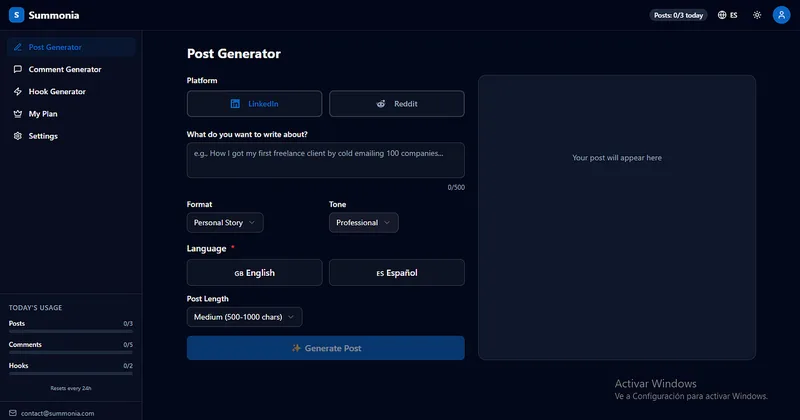This screenshot has height=420, width=800.
Task: Click the Comments usage progress bar
Action: tap(71, 352)
